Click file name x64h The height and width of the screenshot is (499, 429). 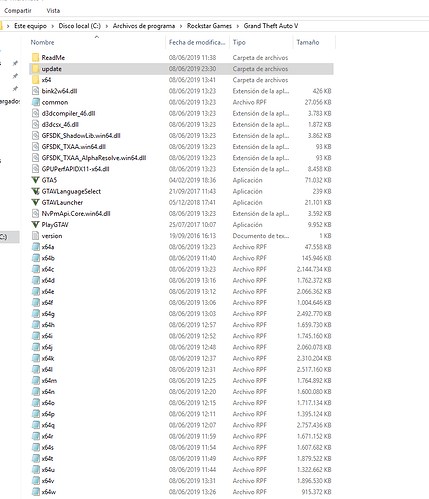(48, 325)
